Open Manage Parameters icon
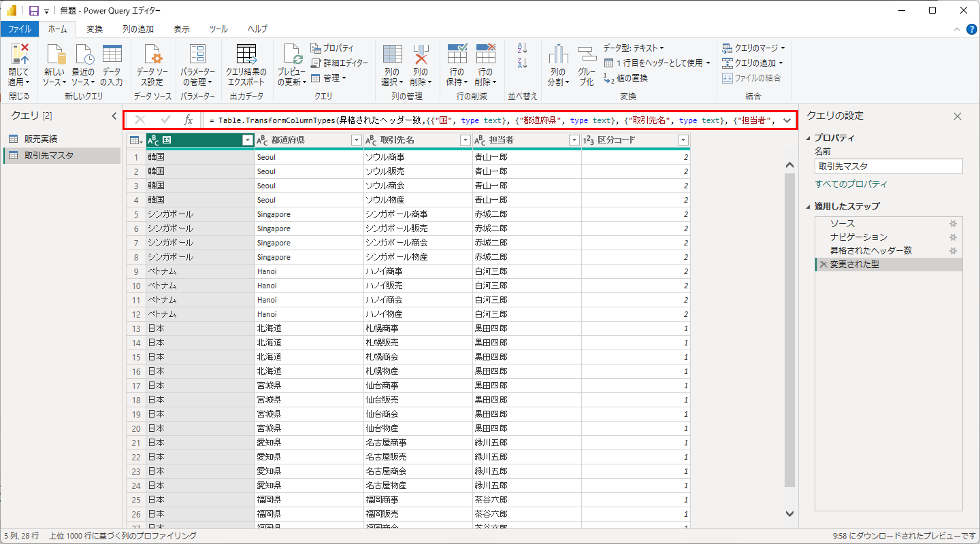980x544 pixels. coord(197,54)
